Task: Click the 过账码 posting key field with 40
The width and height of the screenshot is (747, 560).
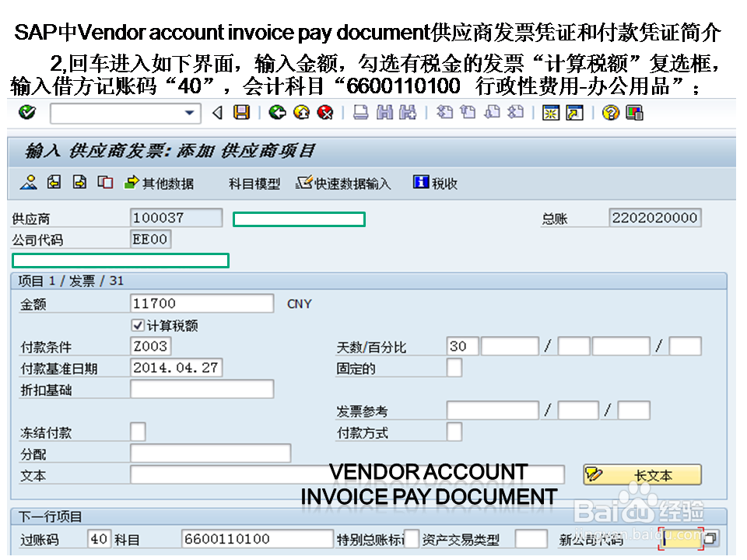Action: tap(100, 539)
